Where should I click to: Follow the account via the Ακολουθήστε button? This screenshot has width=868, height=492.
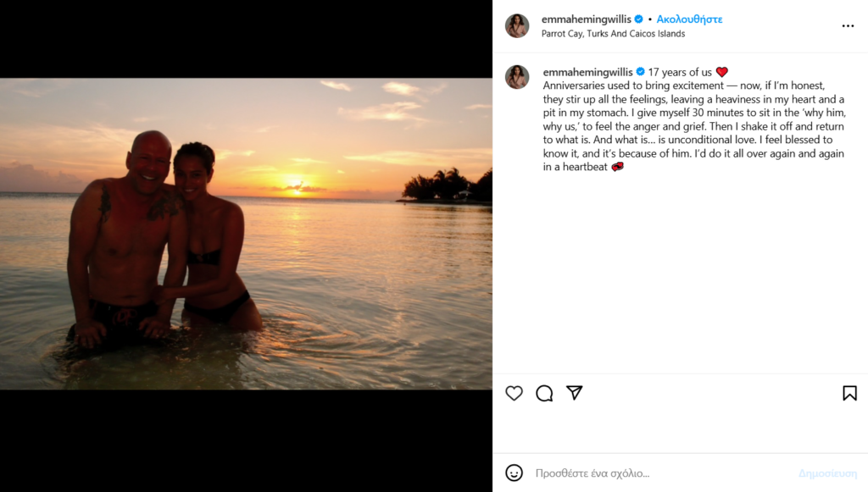coord(689,19)
